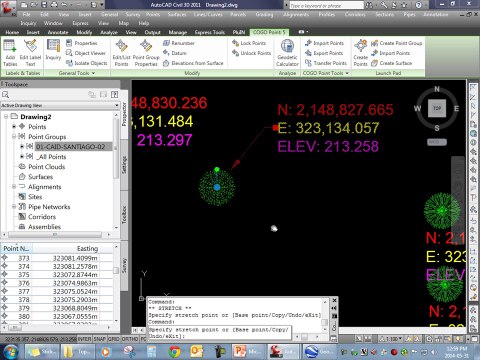Screen dimensions: 480x360
Task: Click the Easting column header
Action: (x=73, y=248)
